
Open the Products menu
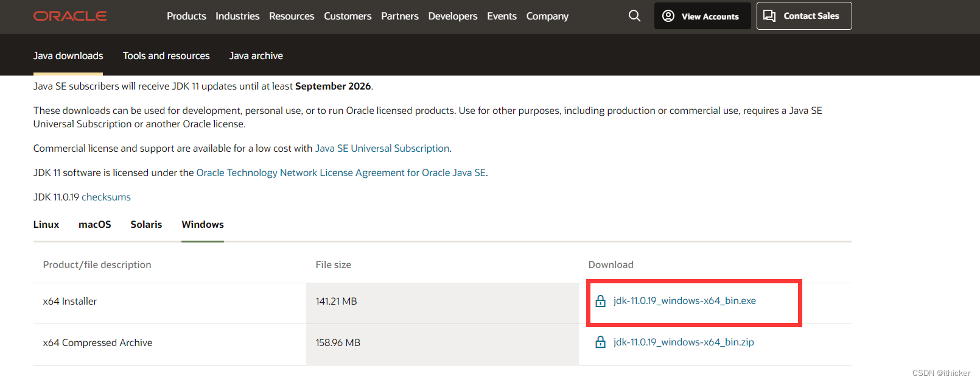[186, 16]
